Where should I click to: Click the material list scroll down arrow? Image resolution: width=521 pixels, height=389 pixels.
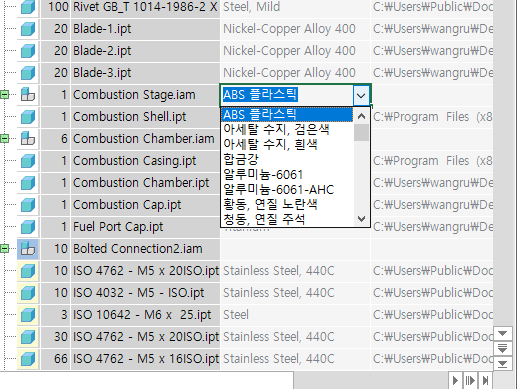[361, 219]
